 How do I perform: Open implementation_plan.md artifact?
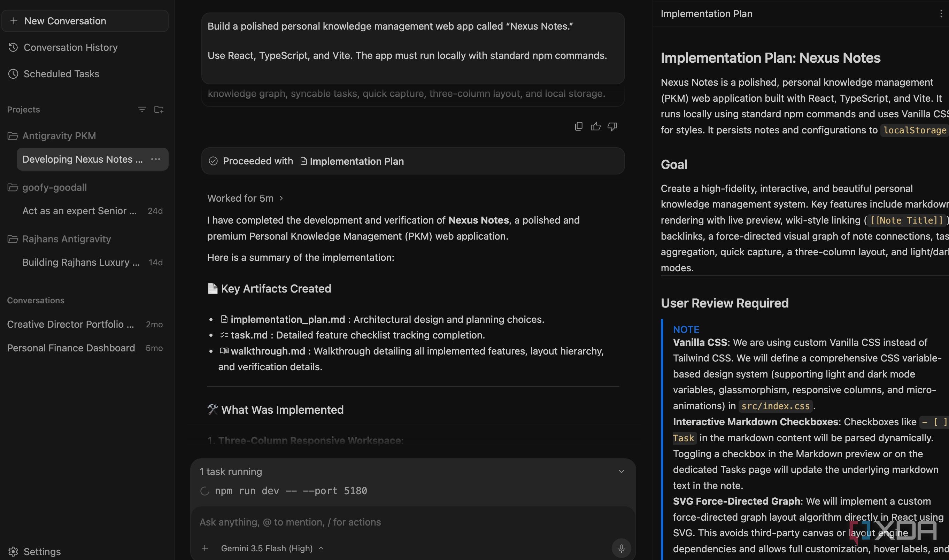283,319
